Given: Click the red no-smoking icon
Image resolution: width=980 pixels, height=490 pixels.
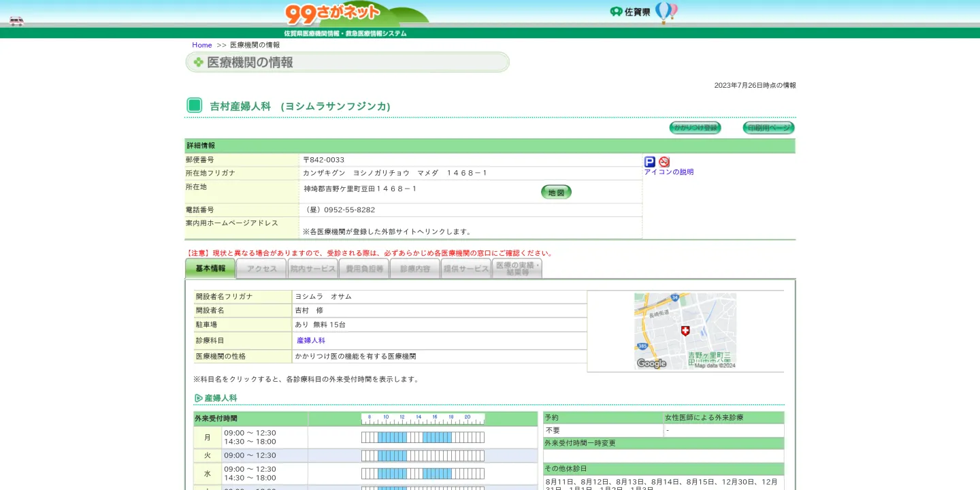Looking at the screenshot, I should (x=664, y=162).
